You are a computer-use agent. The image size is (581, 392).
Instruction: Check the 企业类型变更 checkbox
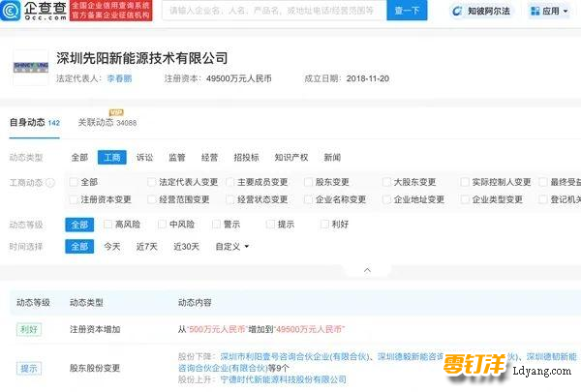tap(465, 199)
